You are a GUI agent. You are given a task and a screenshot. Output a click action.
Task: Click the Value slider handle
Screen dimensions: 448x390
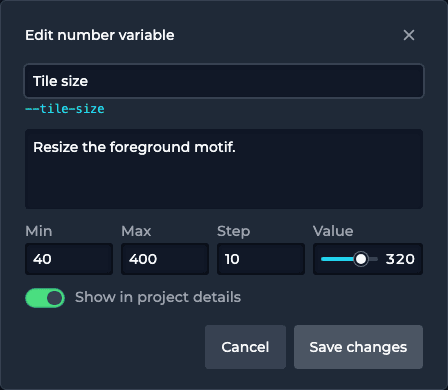click(361, 259)
